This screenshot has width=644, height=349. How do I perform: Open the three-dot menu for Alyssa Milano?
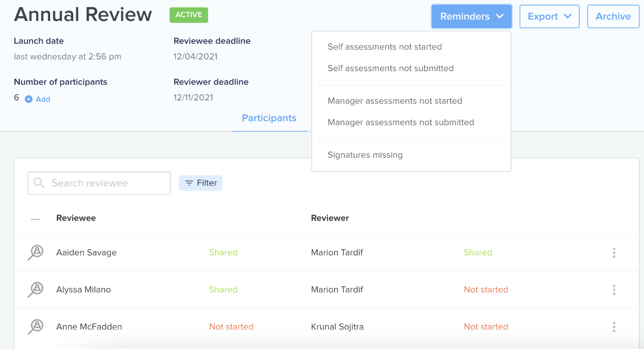614,289
